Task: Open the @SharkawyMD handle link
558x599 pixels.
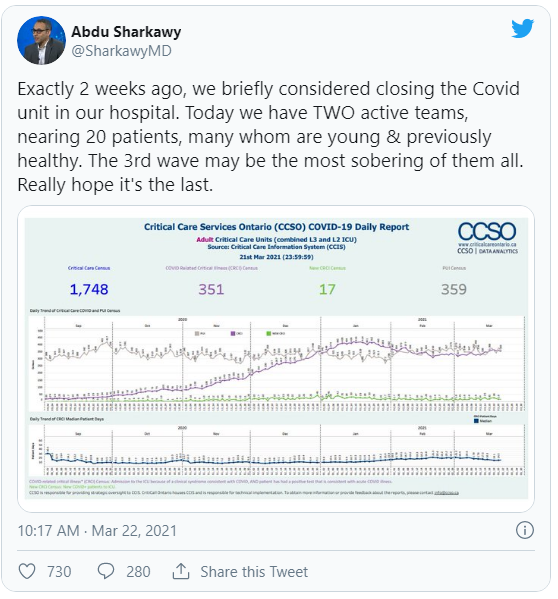Action: click(x=121, y=51)
